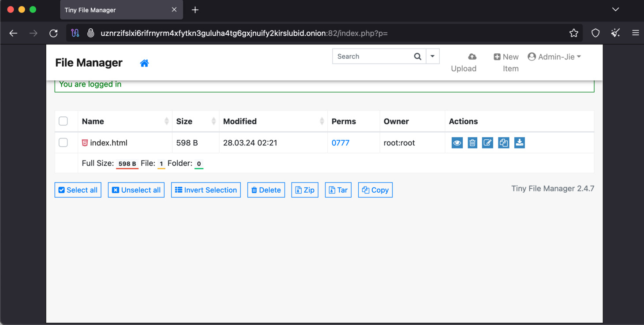644x325 pixels.
Task: Click the 'You are logged in' message
Action: point(90,84)
